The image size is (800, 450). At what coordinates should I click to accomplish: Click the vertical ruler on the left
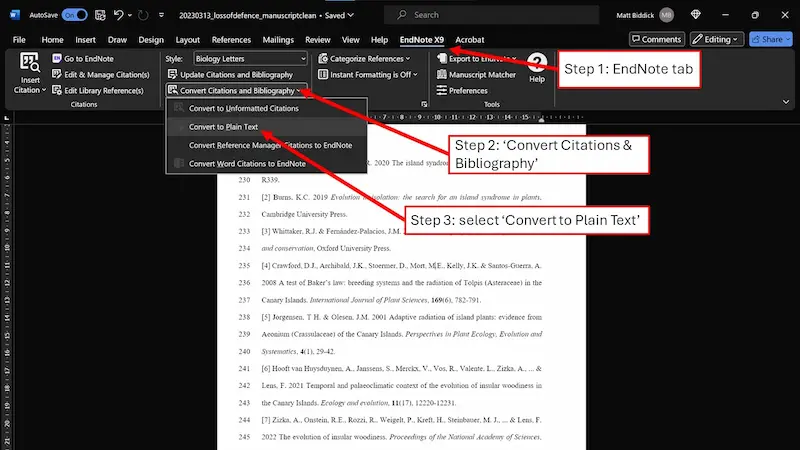(x=7, y=286)
